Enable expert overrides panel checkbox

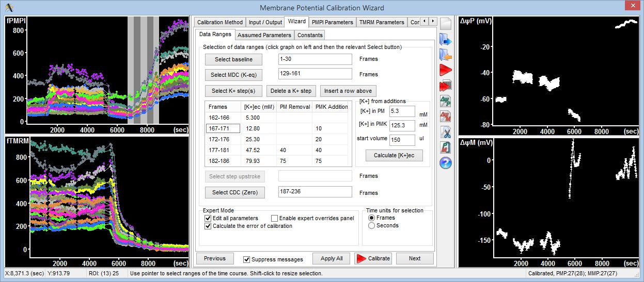point(274,218)
